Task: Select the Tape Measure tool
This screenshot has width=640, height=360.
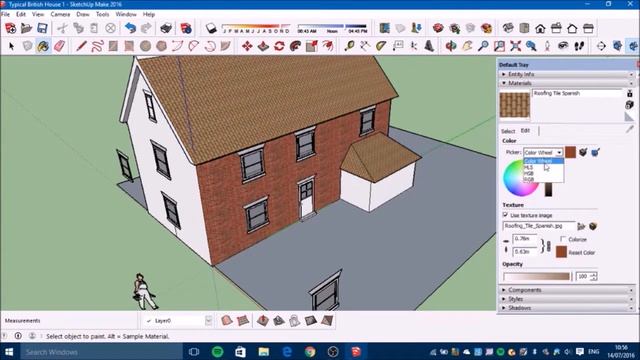Action: pyautogui.click(x=349, y=46)
